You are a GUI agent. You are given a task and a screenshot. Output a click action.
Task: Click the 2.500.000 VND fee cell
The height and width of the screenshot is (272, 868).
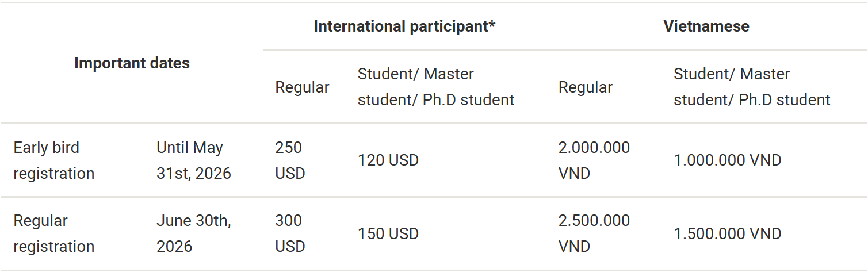(594, 233)
